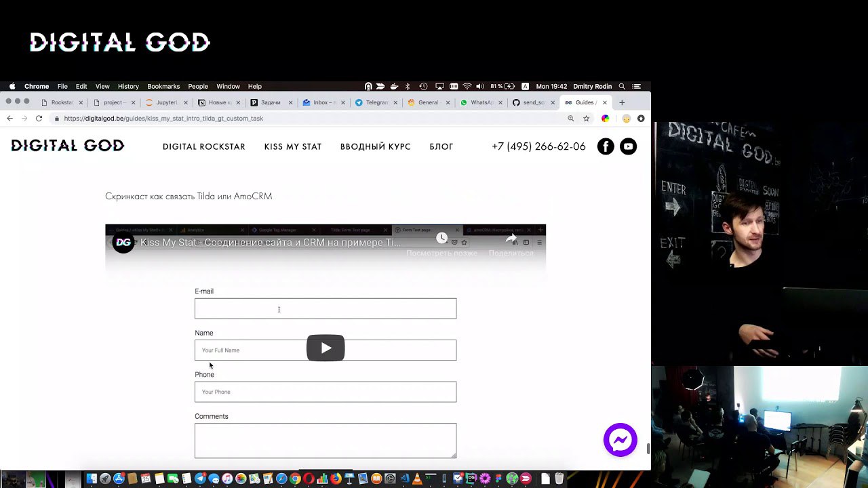
Task: Click the page vertical scrollbar thumb
Action: coord(648,449)
